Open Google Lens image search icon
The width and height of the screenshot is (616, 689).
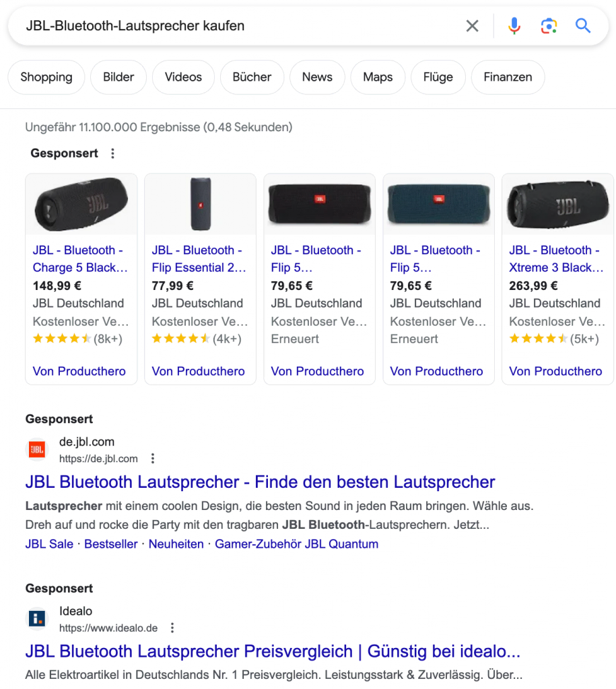[x=549, y=26]
